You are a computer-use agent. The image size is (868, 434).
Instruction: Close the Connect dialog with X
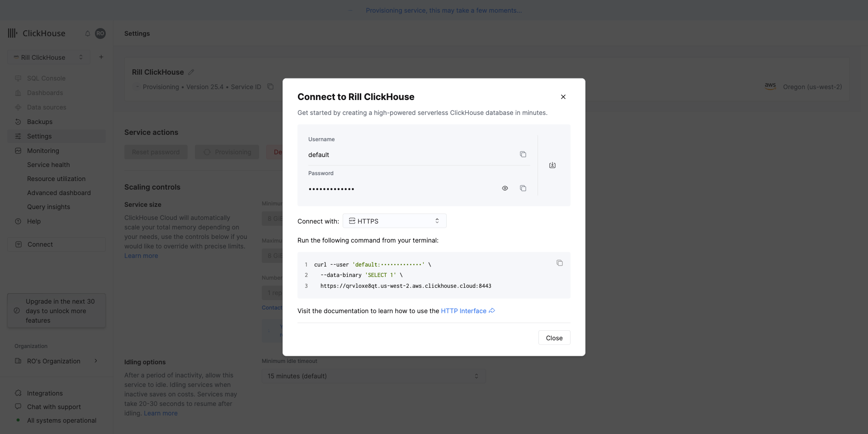(563, 97)
